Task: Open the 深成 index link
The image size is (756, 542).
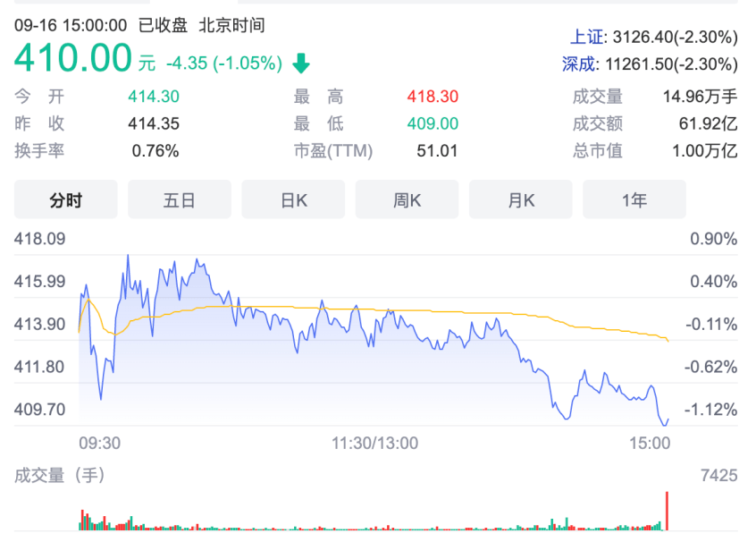Action: point(578,64)
